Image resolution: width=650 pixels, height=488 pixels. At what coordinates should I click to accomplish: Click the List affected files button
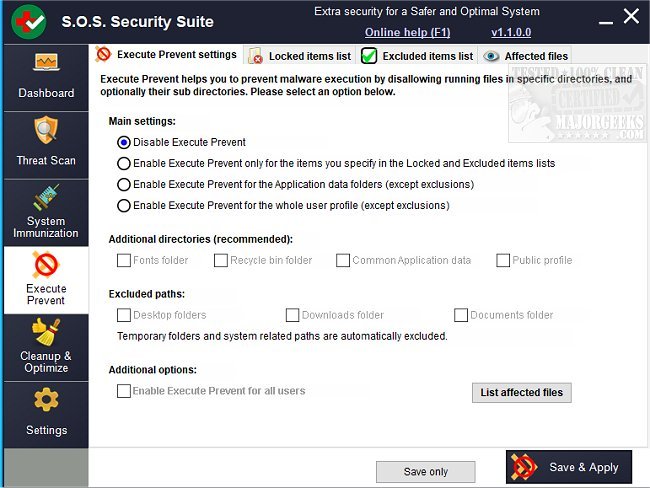point(521,392)
